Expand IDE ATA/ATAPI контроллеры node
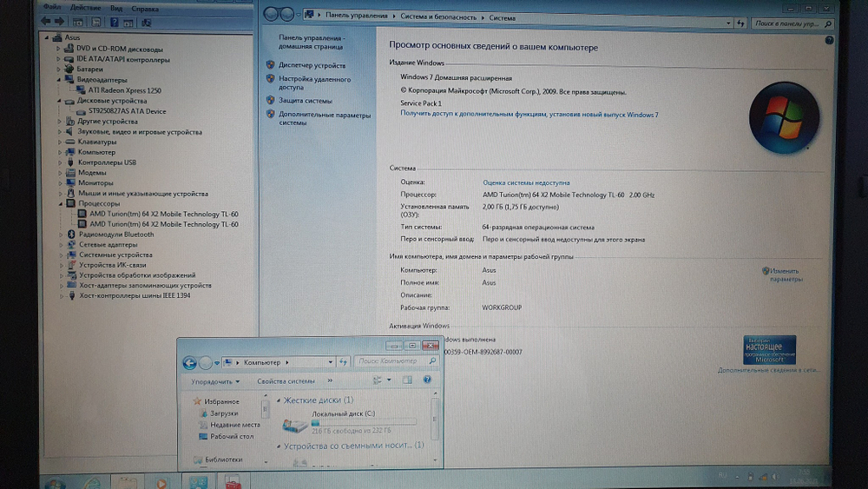 58,59
